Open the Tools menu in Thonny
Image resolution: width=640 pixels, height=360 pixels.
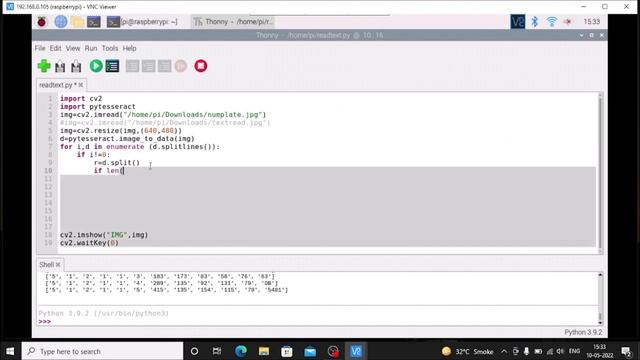coord(110,48)
